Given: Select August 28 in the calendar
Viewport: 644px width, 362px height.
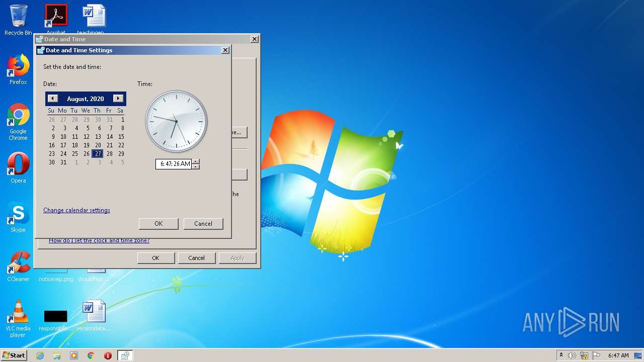Looking at the screenshot, I should (110, 154).
